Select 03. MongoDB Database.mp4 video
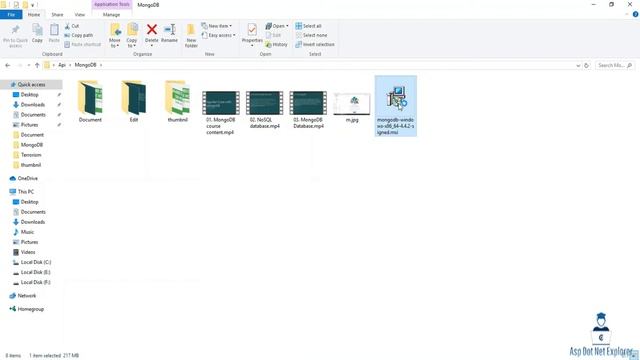 coord(308,110)
